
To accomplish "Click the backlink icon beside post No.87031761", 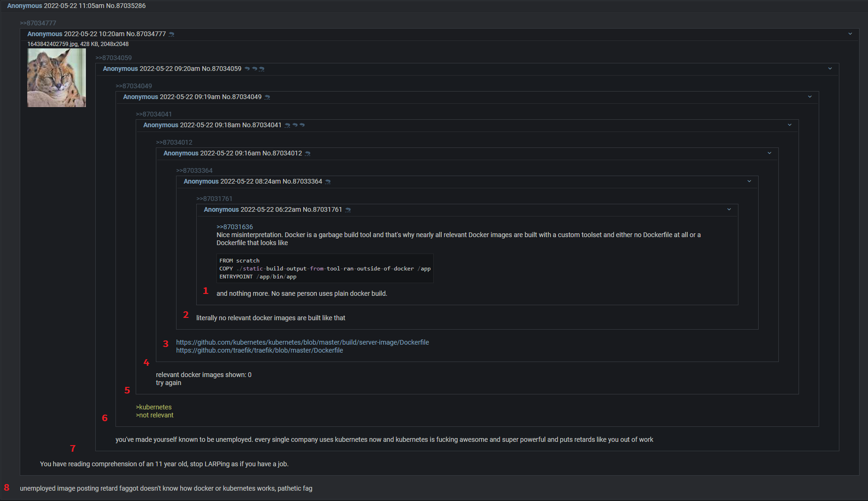I will pos(348,210).
